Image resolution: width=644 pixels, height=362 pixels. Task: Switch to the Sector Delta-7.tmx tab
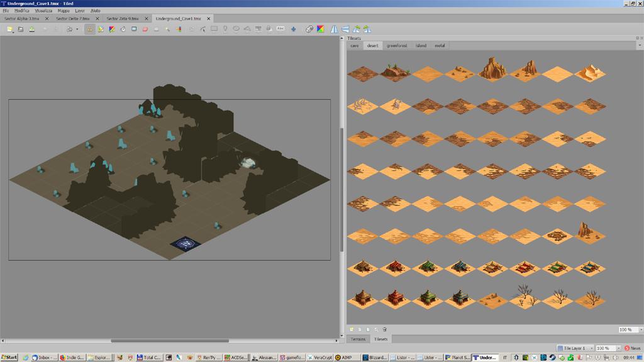pyautogui.click(x=73, y=18)
